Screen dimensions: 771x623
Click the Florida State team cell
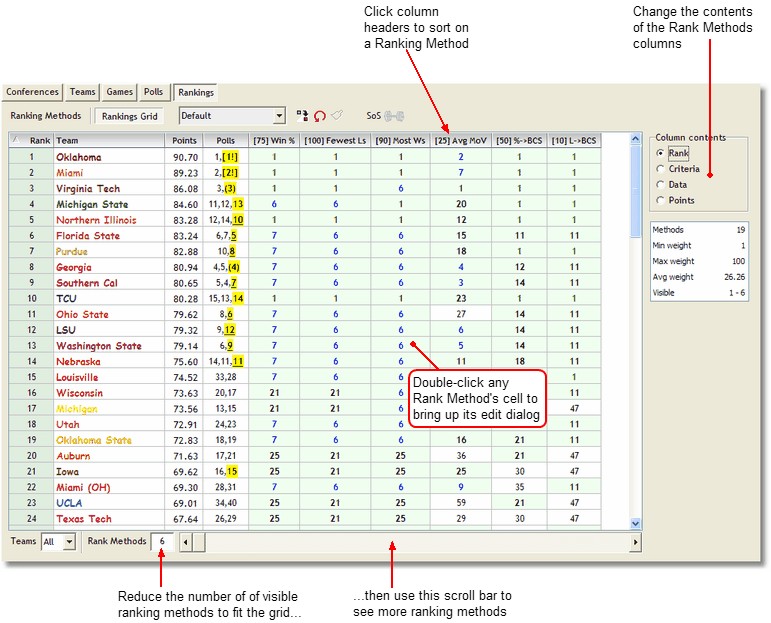click(109, 236)
